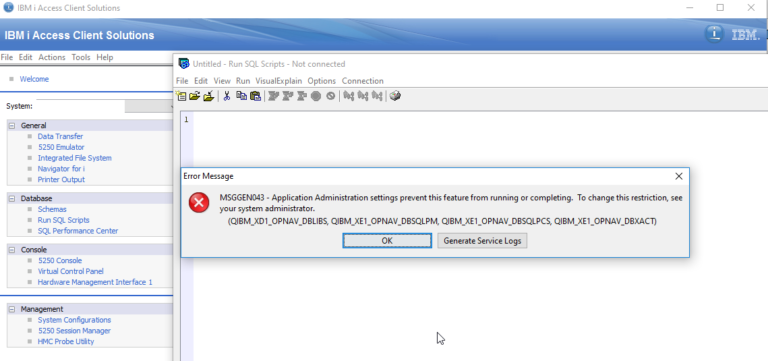This screenshot has width=768, height=361.
Task: Open the Connection menu
Action: [x=362, y=81]
